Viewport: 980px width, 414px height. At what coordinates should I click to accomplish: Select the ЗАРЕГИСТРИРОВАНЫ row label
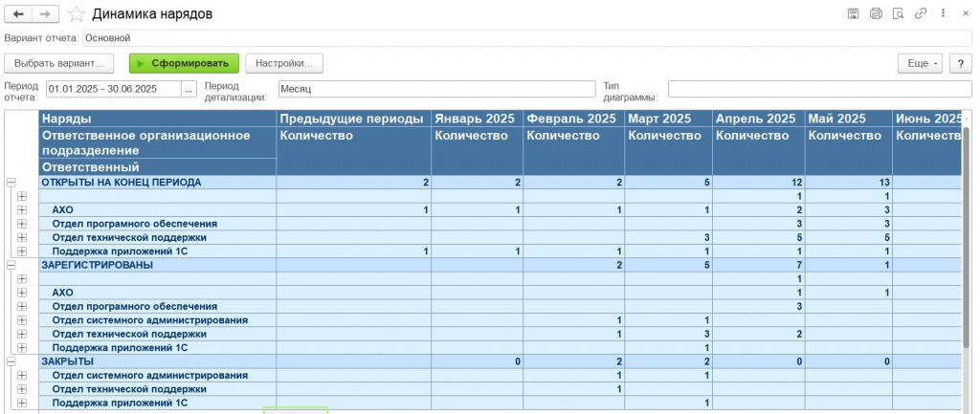tap(158, 265)
